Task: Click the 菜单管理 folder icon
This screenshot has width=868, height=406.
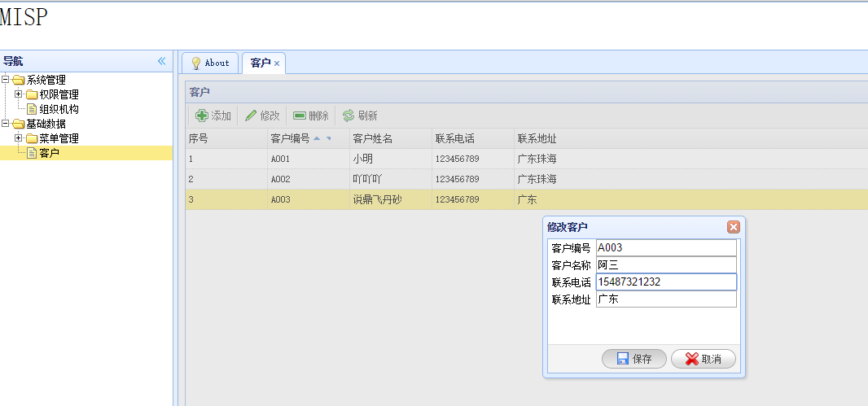Action: (x=32, y=138)
